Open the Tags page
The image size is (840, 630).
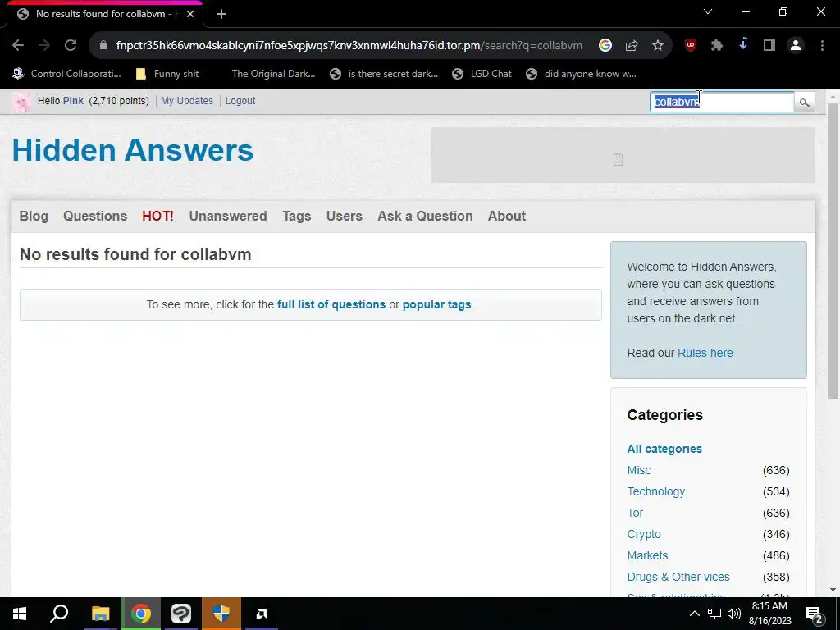click(x=297, y=216)
